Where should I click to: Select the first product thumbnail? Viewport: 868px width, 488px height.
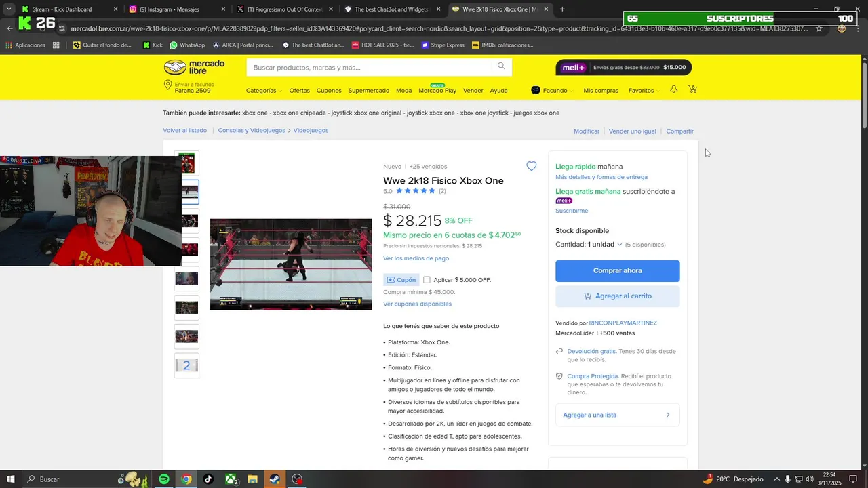point(186,163)
